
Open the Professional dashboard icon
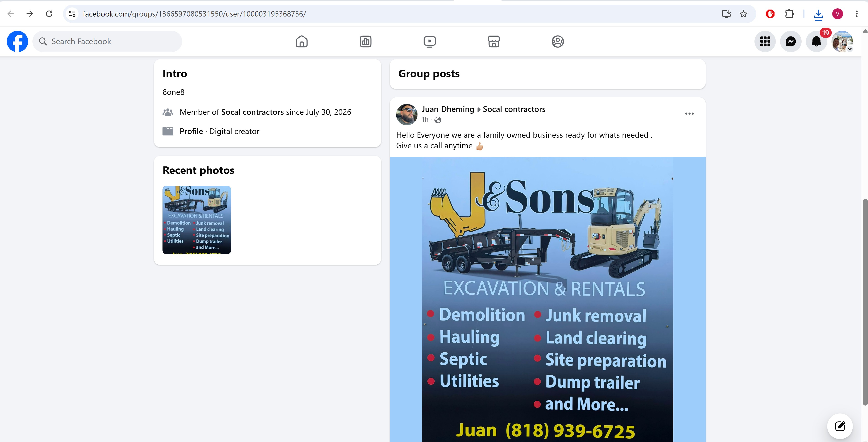[366, 41]
